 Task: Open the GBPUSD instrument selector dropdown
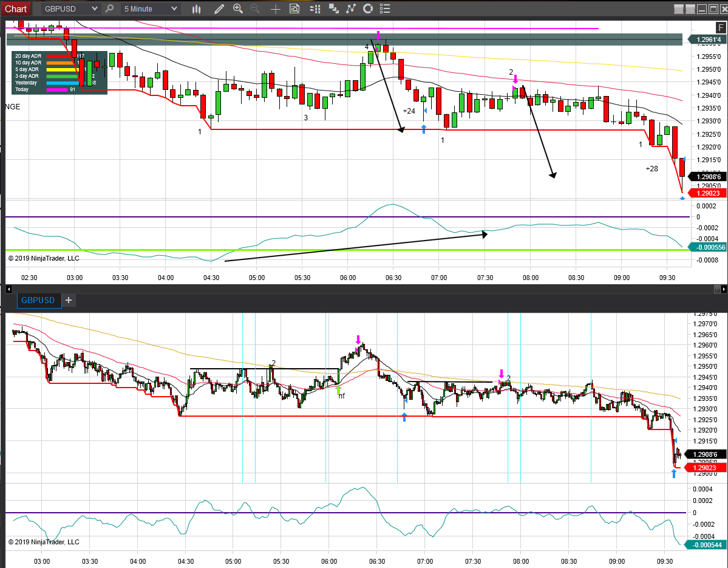[70, 9]
